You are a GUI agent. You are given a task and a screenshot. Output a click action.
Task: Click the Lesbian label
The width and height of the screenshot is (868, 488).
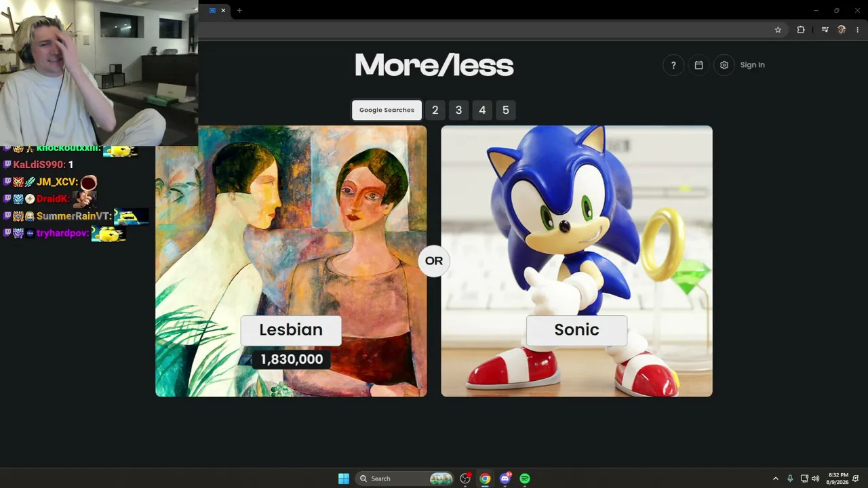click(291, 330)
